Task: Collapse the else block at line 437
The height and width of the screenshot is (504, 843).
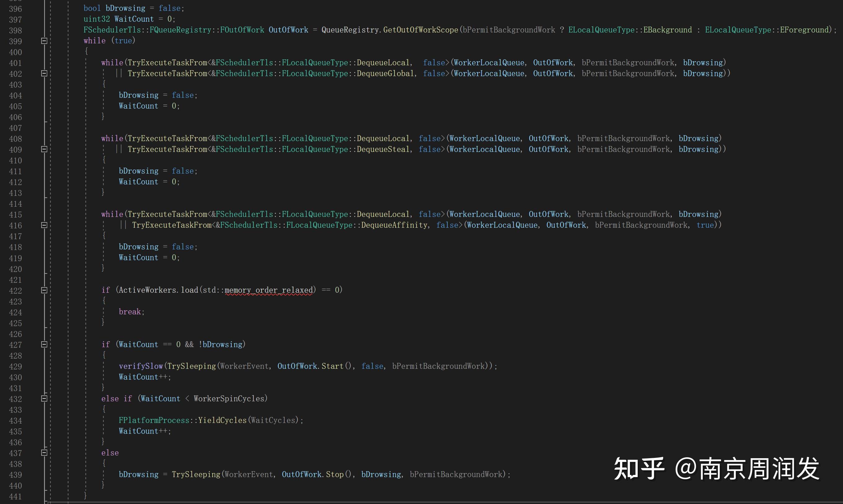Action: pos(44,453)
